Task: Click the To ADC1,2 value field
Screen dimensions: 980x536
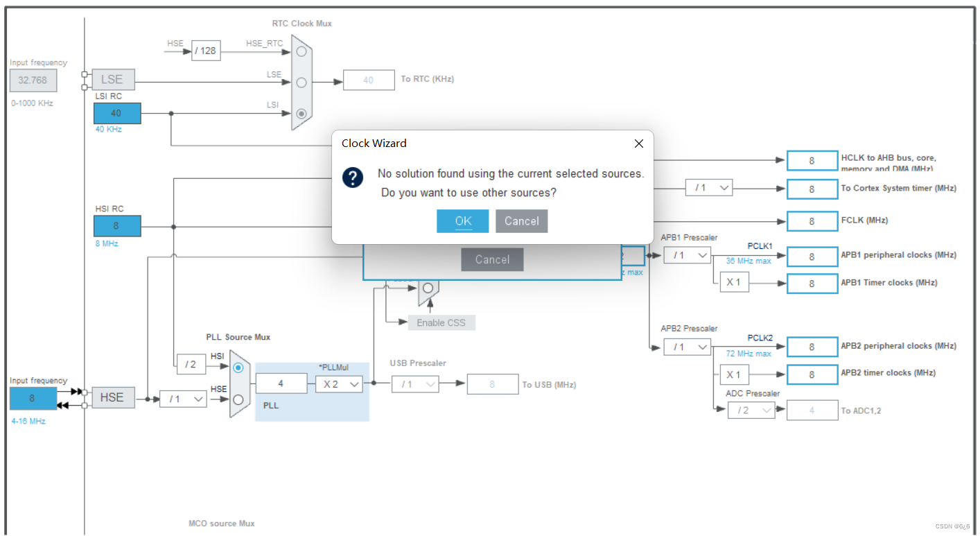Action: tap(812, 410)
